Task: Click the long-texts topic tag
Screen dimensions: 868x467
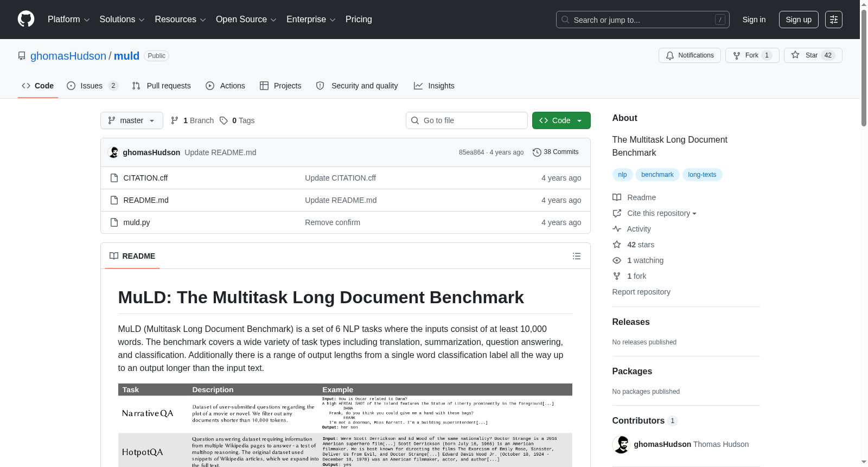Action: tap(702, 175)
